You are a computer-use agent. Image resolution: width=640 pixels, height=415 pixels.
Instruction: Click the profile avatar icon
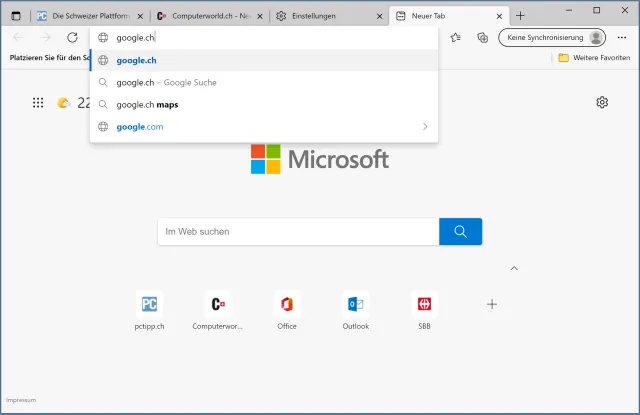[596, 38]
